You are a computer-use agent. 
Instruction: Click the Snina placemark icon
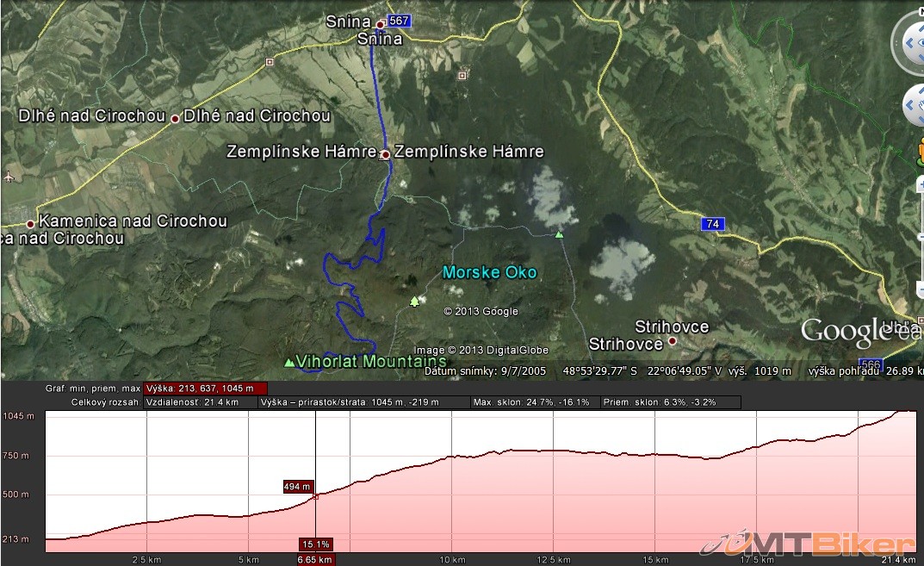point(380,24)
